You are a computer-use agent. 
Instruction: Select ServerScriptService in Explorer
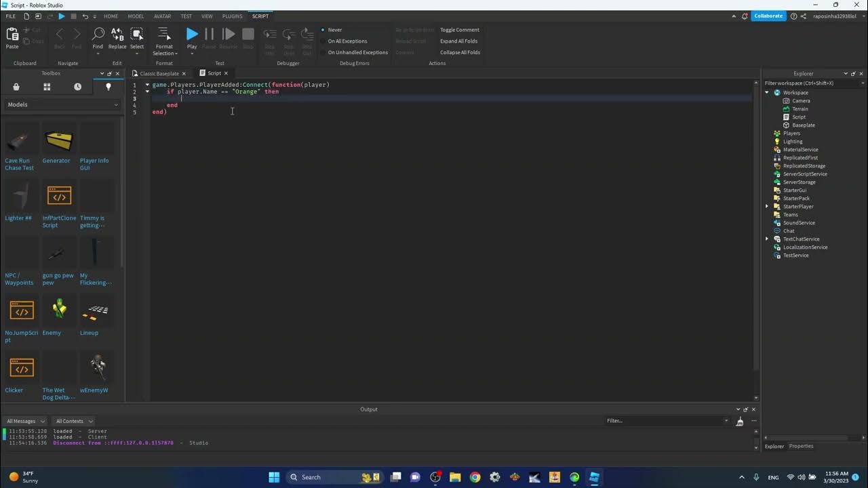click(x=804, y=174)
